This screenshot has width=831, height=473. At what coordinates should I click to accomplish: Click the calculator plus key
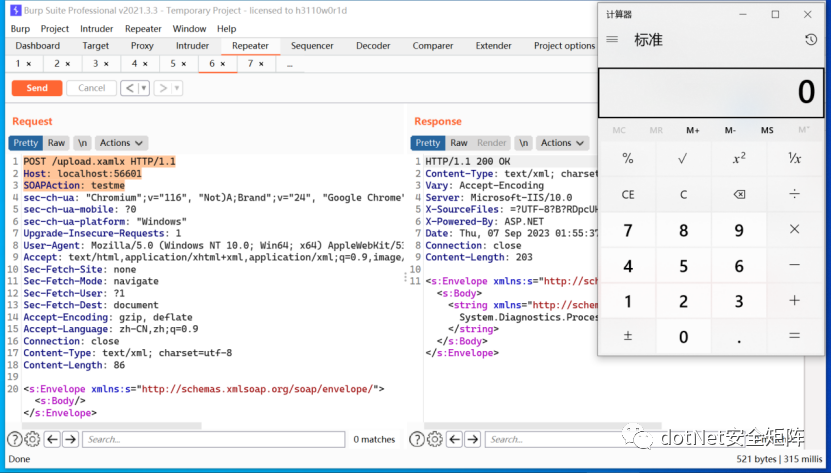(794, 301)
